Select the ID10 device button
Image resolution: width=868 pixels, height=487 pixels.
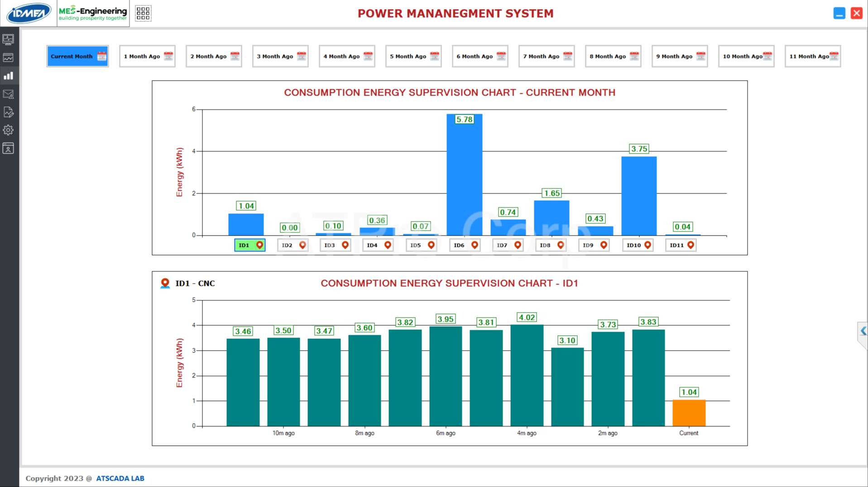pos(638,245)
